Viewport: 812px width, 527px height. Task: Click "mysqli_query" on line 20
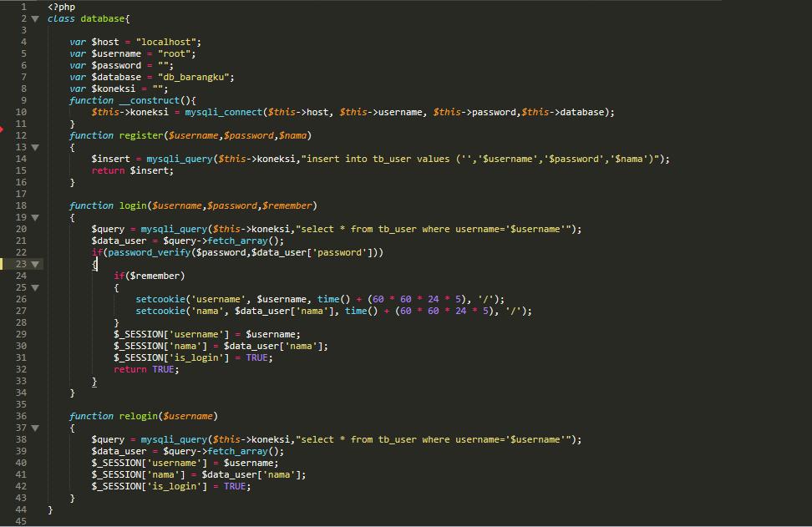[x=174, y=230]
